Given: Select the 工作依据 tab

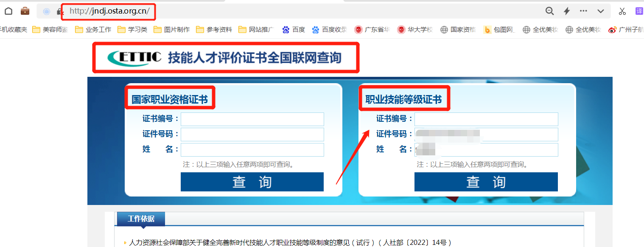Looking at the screenshot, I should [140, 219].
